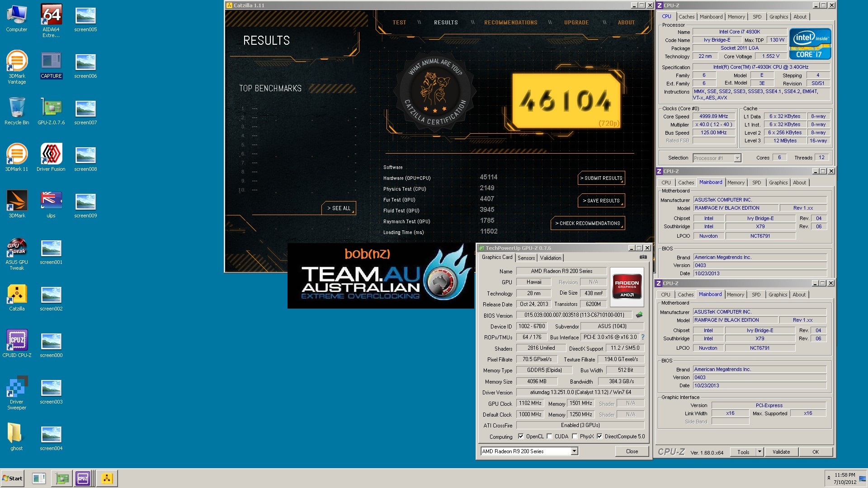This screenshot has height=488, width=868.
Task: Select the Recycle Bin icon
Action: pyautogui.click(x=17, y=111)
